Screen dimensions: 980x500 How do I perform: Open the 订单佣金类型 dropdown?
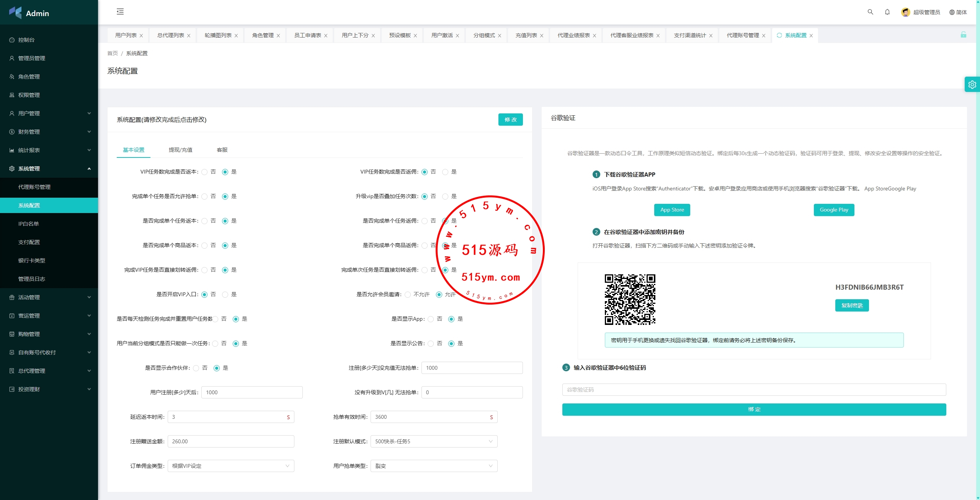pyautogui.click(x=231, y=466)
